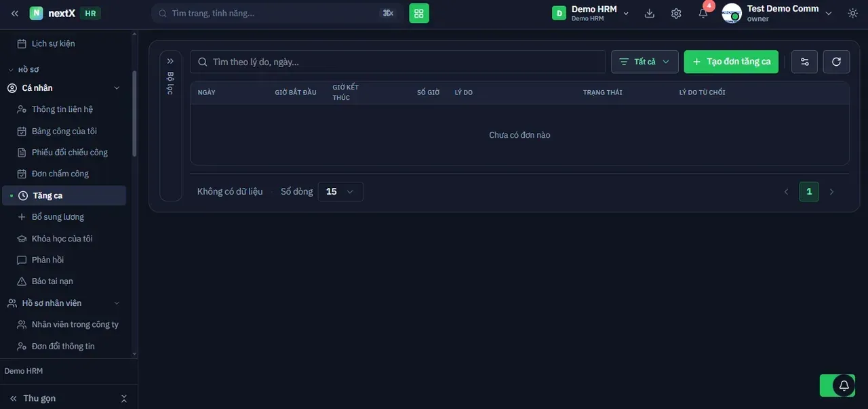Open the notification bell showing 4 alerts
The height and width of the screenshot is (409, 868).
pos(704,13)
